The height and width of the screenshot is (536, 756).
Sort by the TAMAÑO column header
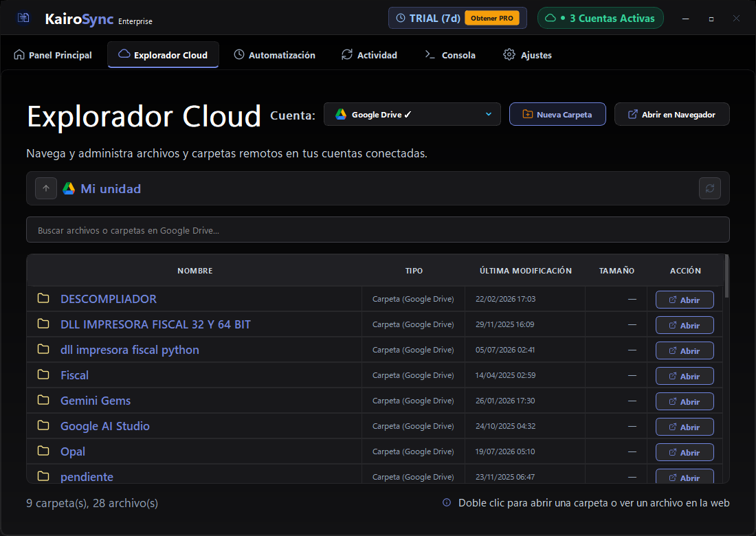point(616,271)
